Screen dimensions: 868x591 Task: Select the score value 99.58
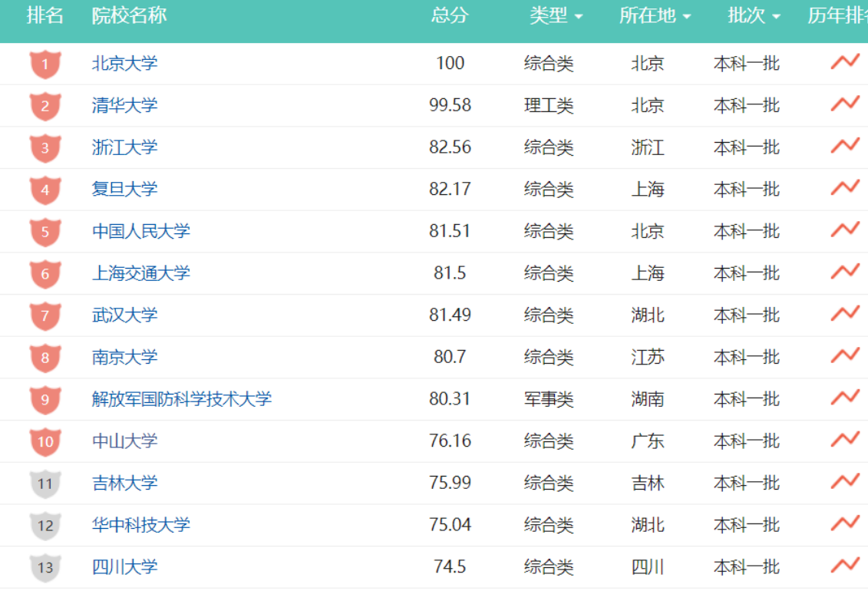coord(450,105)
